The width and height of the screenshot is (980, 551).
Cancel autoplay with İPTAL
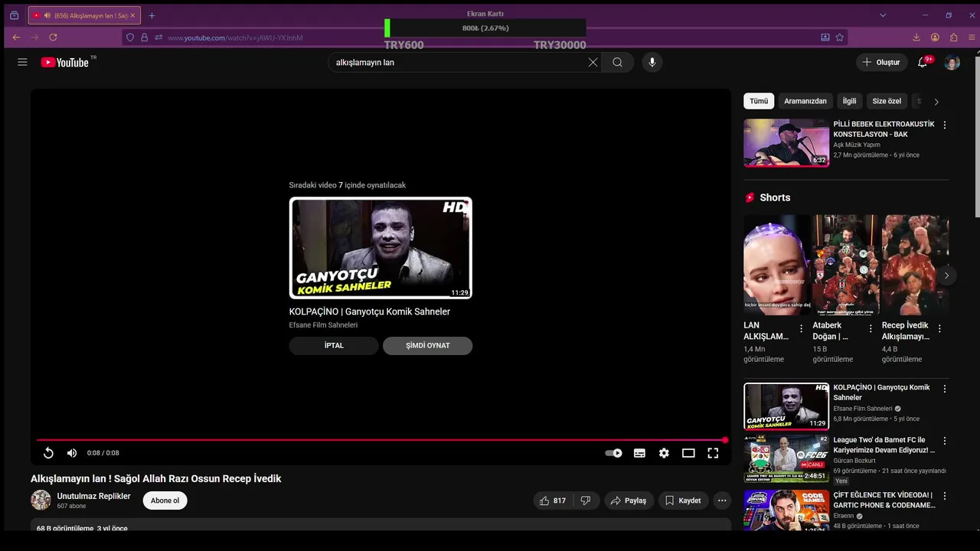click(x=334, y=345)
